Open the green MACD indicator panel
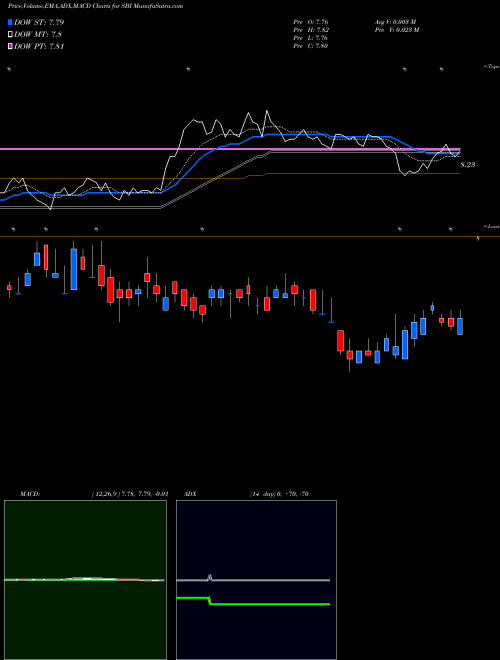The image size is (500, 660). point(85,580)
